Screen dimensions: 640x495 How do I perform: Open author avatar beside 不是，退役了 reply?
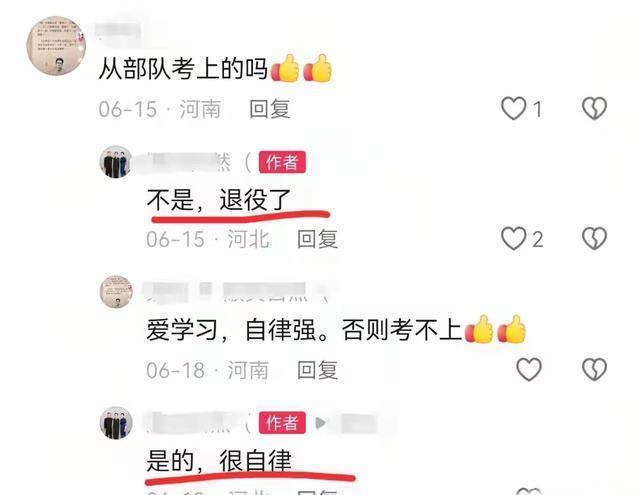point(116,162)
